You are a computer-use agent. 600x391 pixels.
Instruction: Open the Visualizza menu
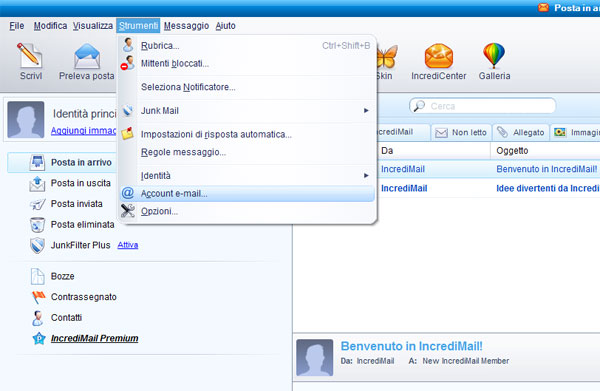(x=93, y=26)
